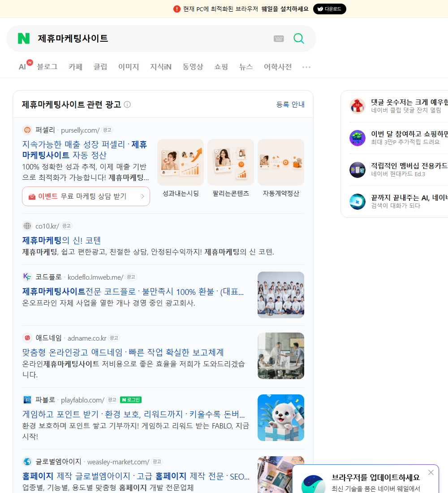The image size is (448, 493).
Task: Click the weasley-market.com/ URL
Action: tap(118, 462)
